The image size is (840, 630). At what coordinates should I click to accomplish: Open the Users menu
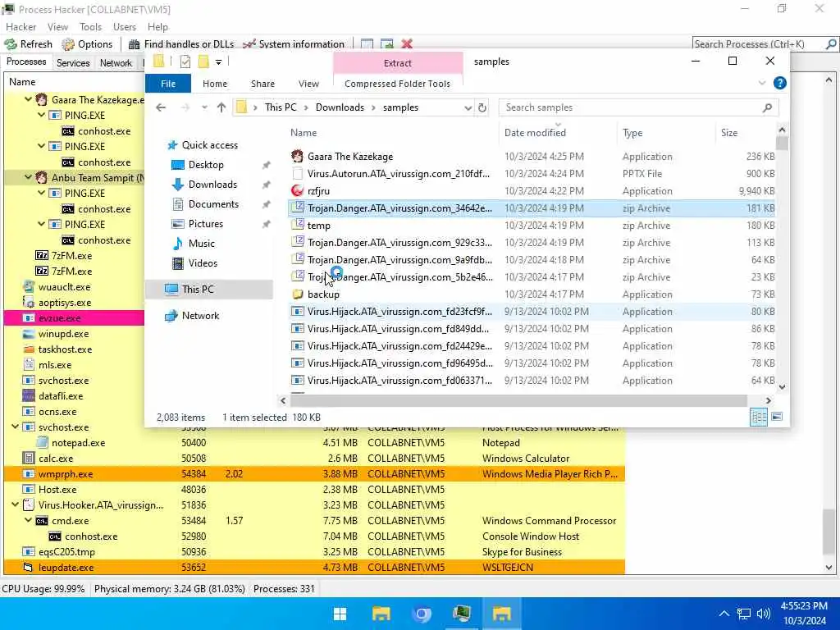tap(125, 27)
